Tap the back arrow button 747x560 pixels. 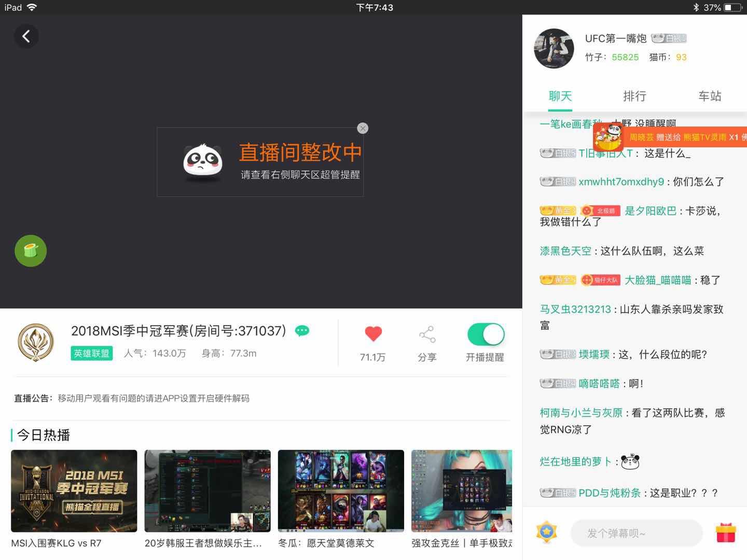[26, 36]
